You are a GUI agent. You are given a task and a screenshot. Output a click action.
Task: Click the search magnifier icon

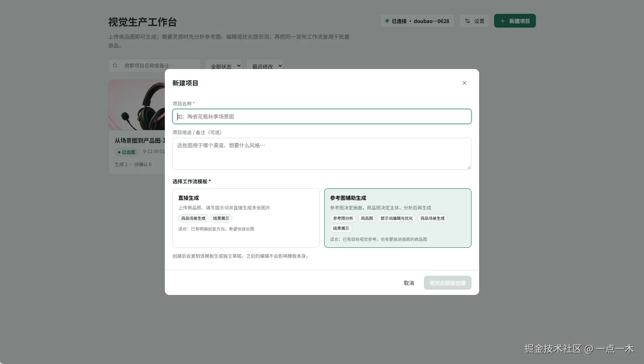(115, 66)
